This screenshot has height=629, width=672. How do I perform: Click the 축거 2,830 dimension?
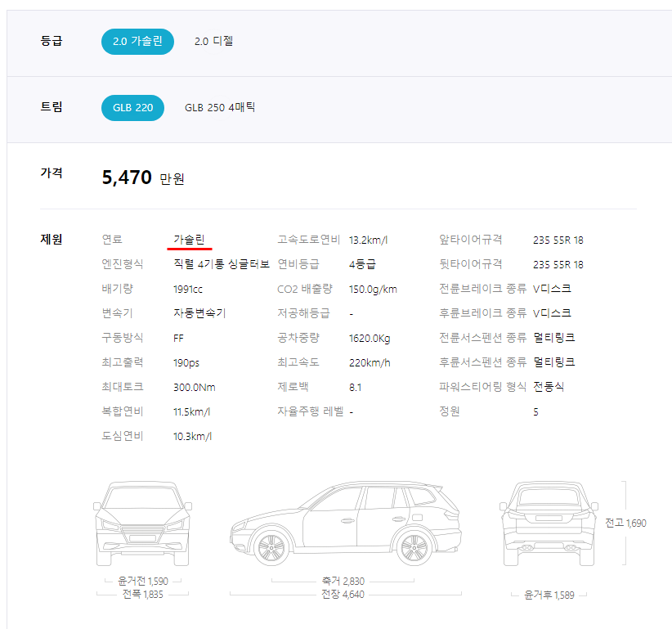point(343,581)
